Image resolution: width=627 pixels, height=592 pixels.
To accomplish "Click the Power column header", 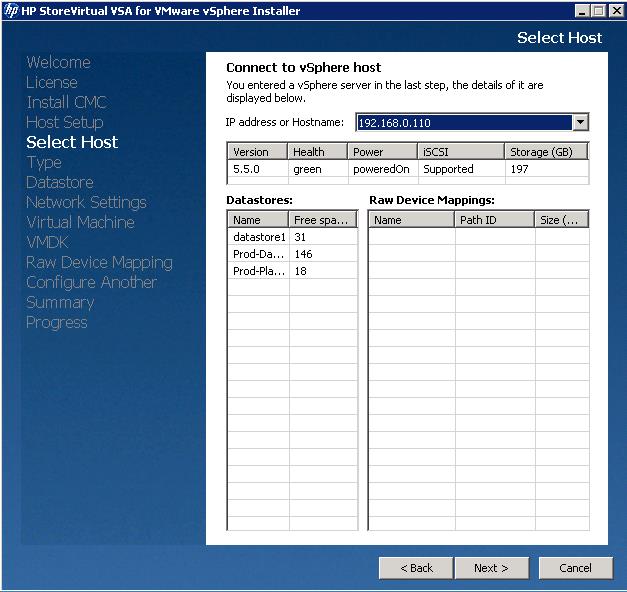I will 383,152.
